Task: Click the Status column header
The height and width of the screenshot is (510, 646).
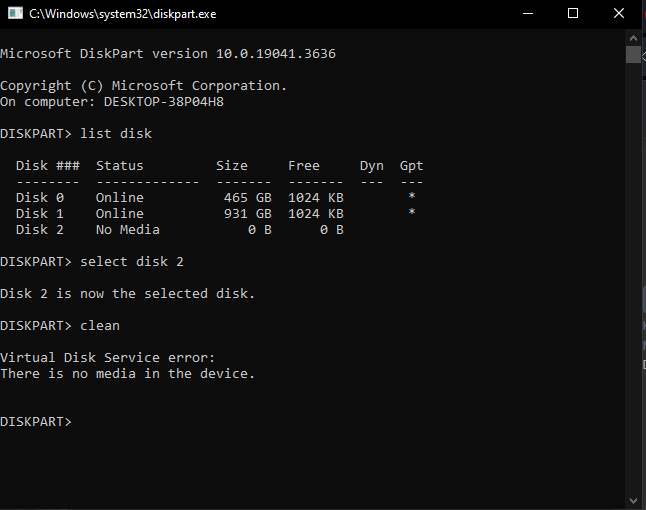Action: 120,166
